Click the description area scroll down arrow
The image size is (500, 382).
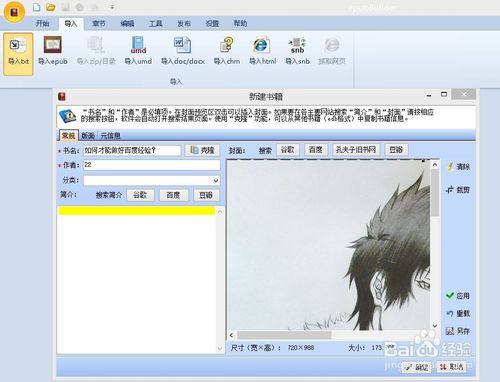220,349
